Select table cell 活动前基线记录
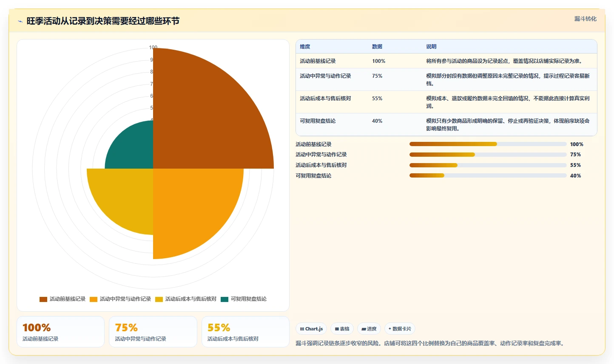The image size is (614, 364). coord(318,61)
